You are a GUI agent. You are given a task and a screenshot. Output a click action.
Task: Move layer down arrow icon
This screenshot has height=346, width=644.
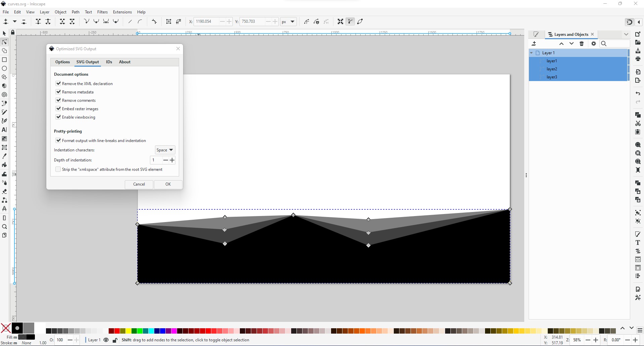(572, 44)
